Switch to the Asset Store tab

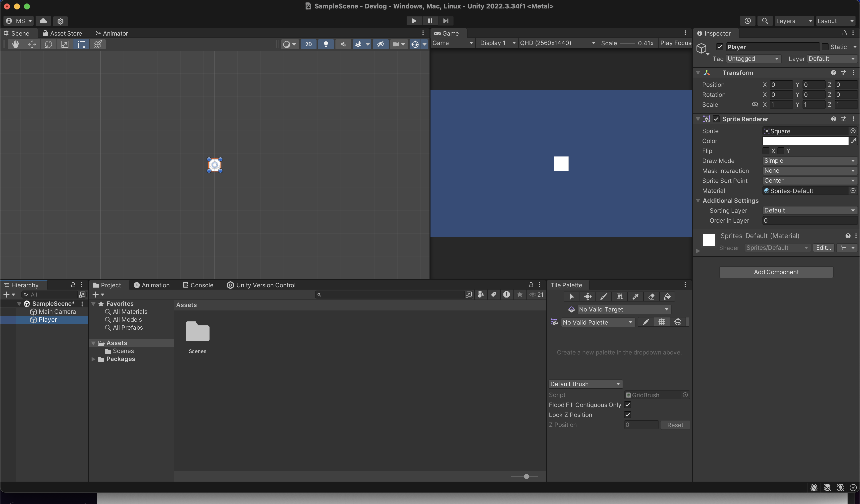point(62,33)
